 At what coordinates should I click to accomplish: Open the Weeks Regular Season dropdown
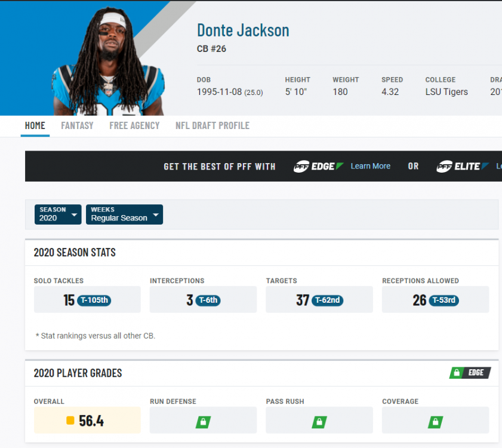coord(124,214)
